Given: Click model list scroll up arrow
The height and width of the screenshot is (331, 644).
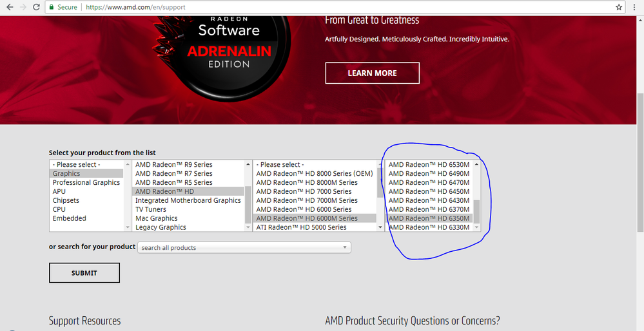Looking at the screenshot, I should click(477, 164).
